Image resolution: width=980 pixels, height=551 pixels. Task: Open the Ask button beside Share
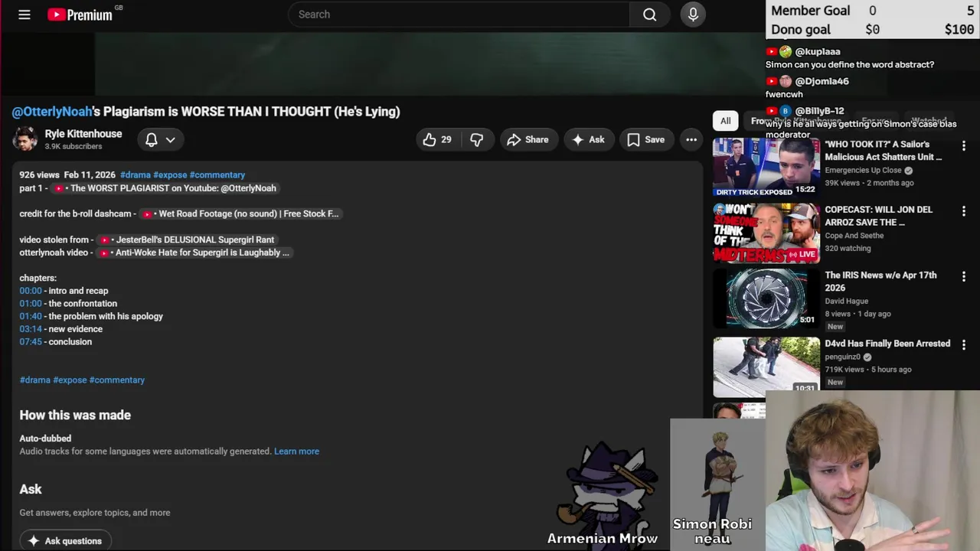(588, 139)
